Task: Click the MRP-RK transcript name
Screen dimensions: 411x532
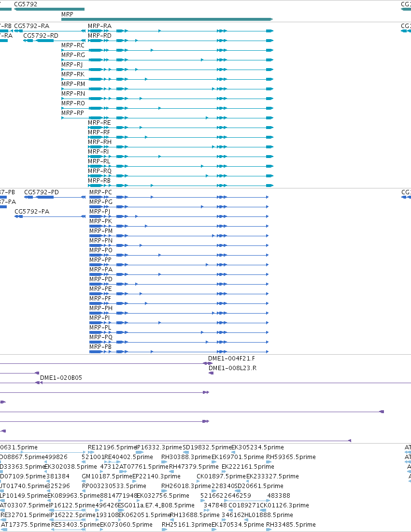Action: pyautogui.click(x=73, y=74)
